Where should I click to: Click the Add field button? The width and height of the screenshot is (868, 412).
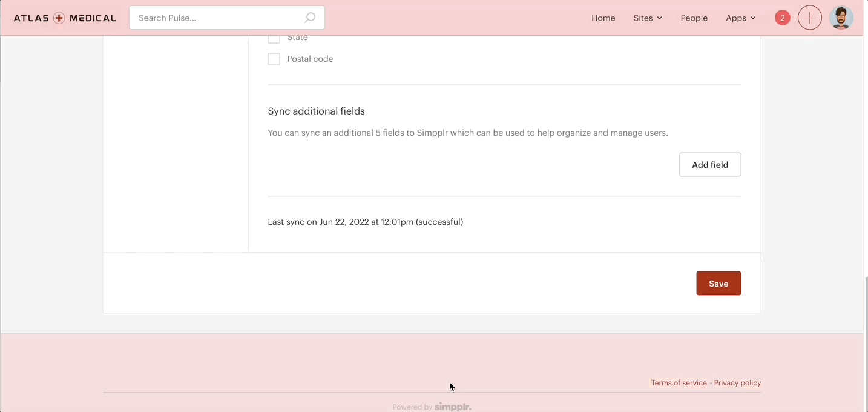point(710,165)
